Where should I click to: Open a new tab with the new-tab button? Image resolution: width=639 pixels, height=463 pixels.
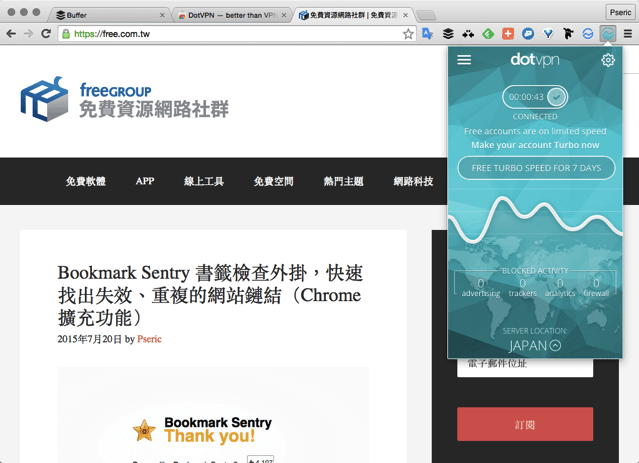426,16
